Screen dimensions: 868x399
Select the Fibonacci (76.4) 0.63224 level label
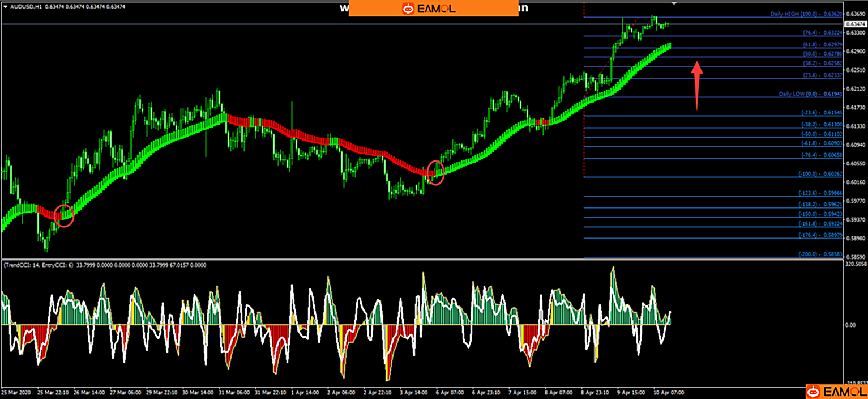pyautogui.click(x=823, y=33)
